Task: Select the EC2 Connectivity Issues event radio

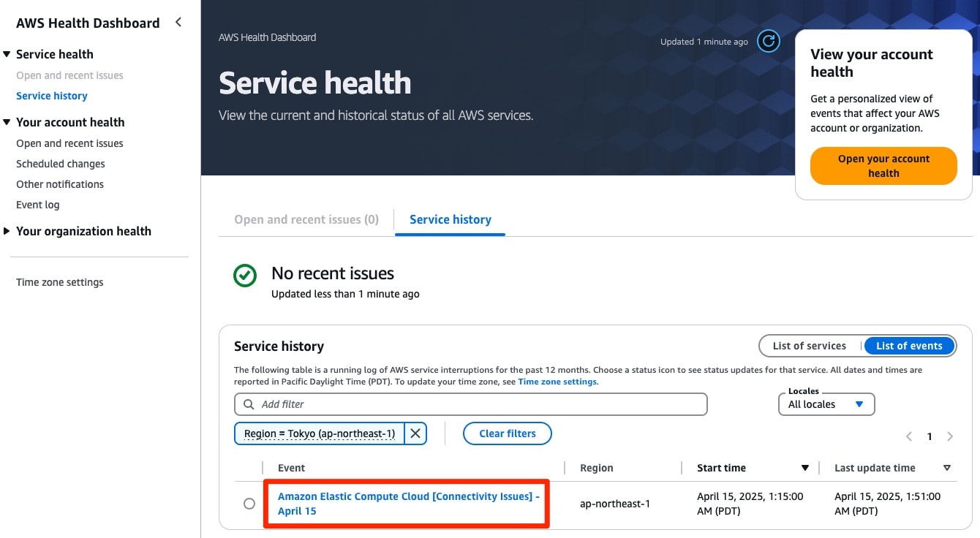Action: point(249,504)
